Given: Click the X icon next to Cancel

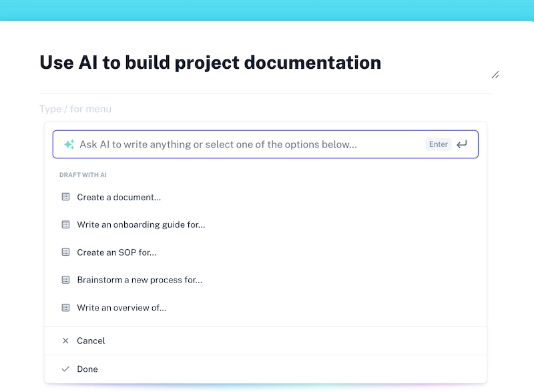Looking at the screenshot, I should click(x=65, y=341).
